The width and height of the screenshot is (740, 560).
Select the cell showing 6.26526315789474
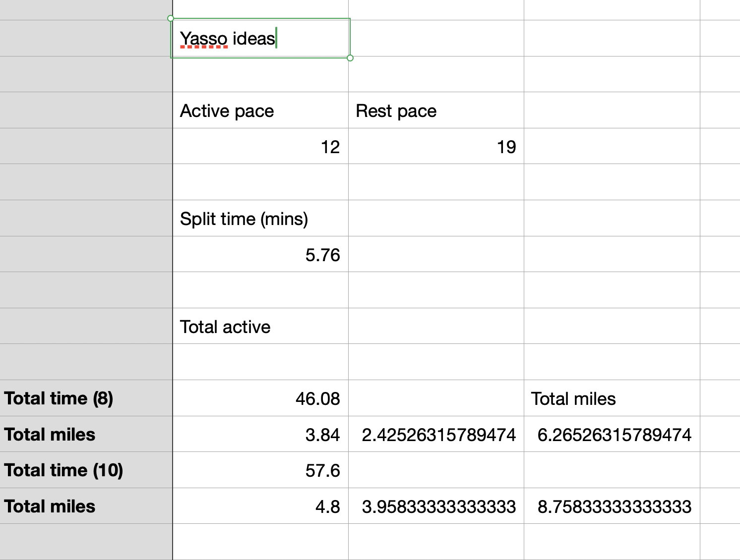612,435
